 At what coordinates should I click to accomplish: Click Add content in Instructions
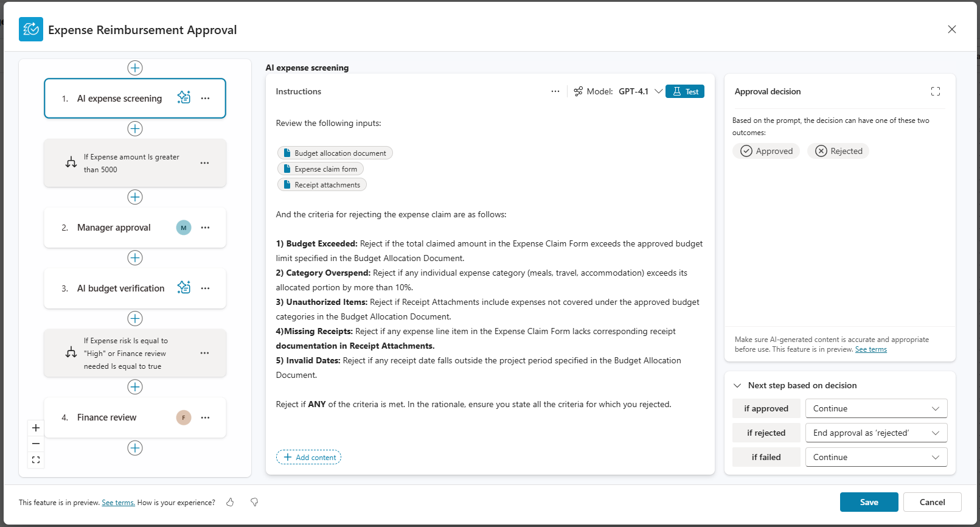pos(309,457)
